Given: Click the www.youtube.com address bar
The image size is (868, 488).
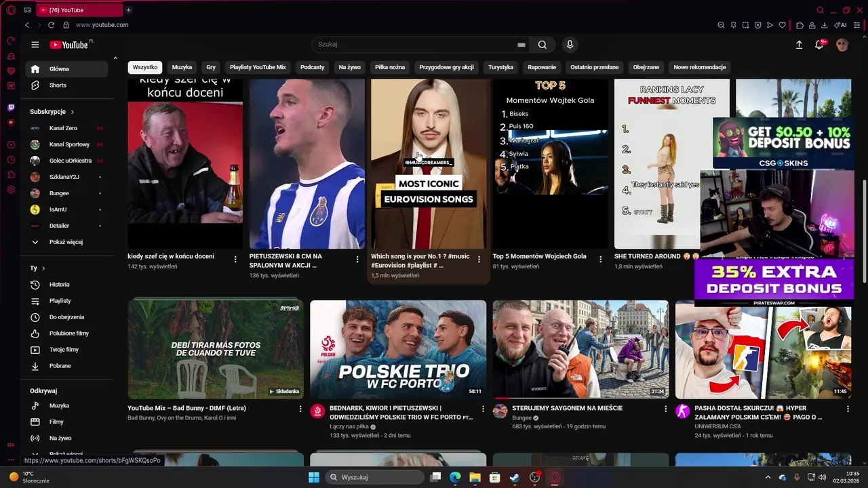Looking at the screenshot, I should [x=102, y=25].
